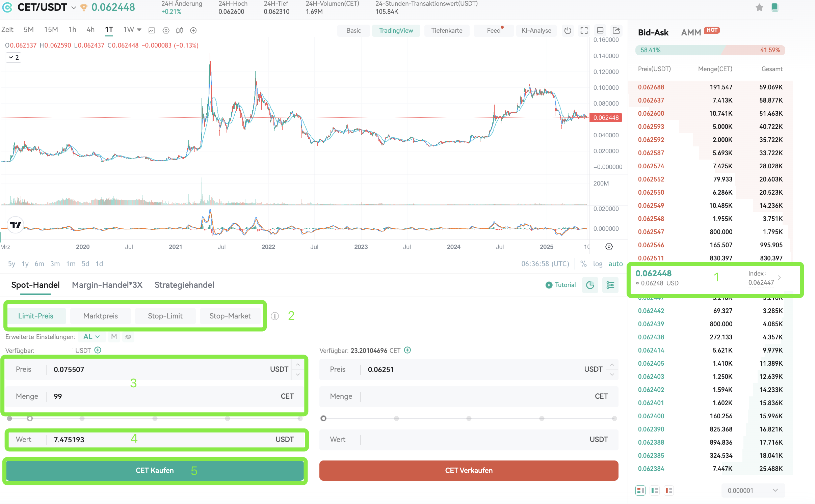The image size is (815, 504).
Task: Click the CET Verkaufen button
Action: (469, 470)
